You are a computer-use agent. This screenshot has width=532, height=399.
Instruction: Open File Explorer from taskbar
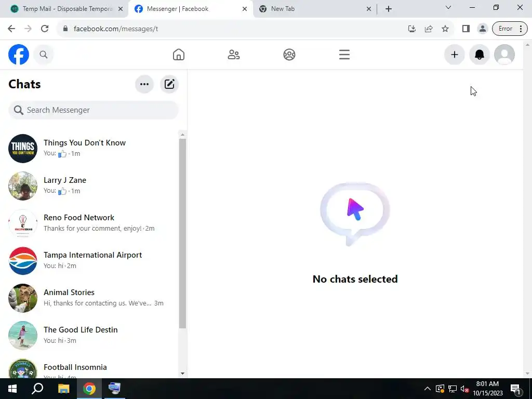[x=63, y=389]
